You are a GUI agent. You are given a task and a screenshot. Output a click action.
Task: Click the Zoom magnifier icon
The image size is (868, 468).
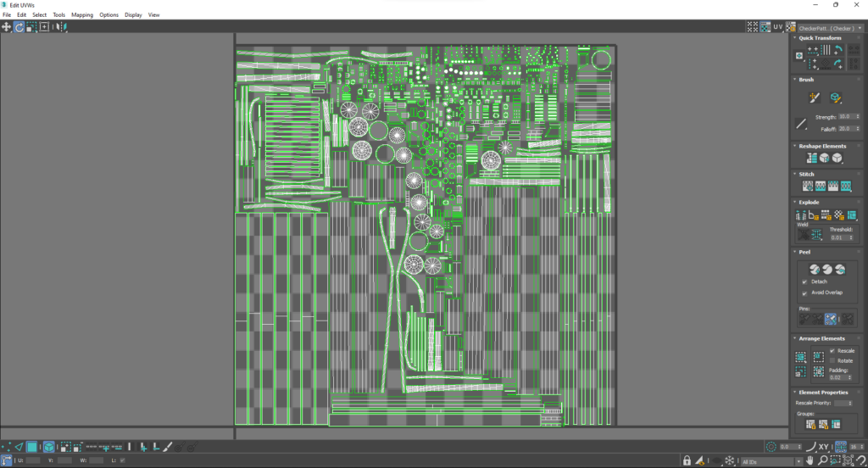pos(822,461)
